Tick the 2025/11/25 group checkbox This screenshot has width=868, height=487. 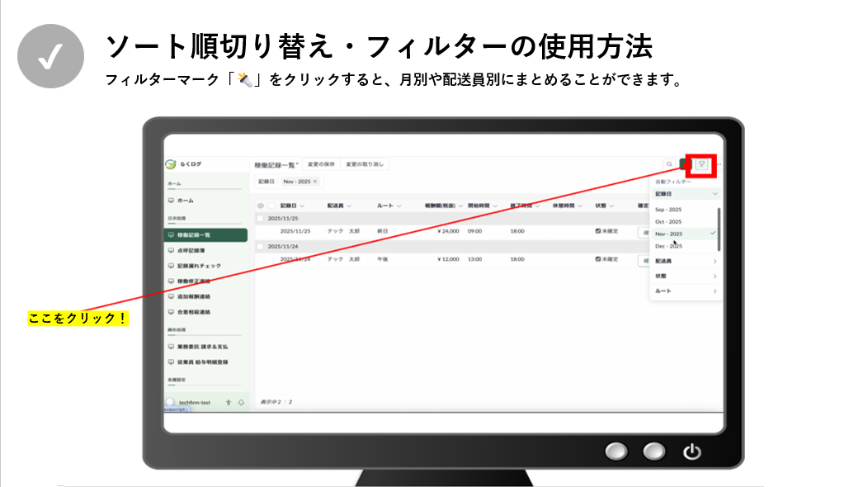pos(261,219)
